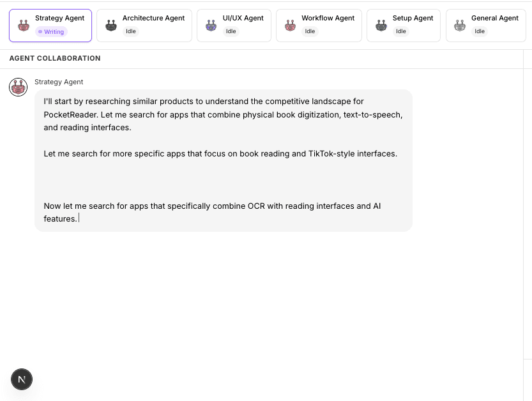Click the Writing status badge on Strategy Agent

point(50,31)
